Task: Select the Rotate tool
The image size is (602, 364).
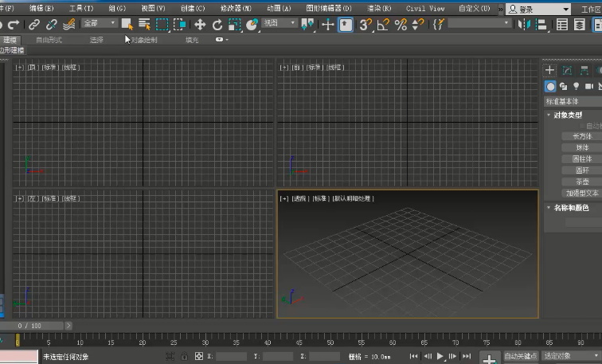Action: click(217, 25)
